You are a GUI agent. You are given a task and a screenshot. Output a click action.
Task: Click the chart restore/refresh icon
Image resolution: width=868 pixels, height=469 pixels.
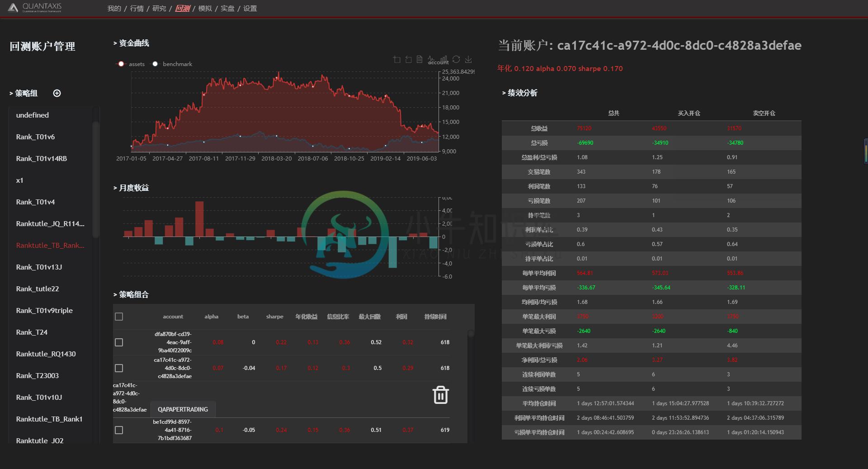click(x=456, y=59)
